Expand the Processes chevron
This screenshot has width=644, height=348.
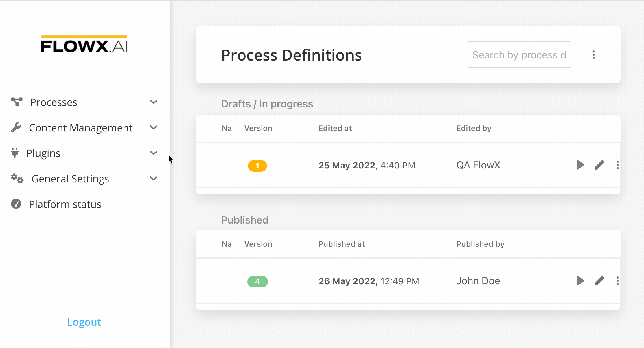point(154,102)
